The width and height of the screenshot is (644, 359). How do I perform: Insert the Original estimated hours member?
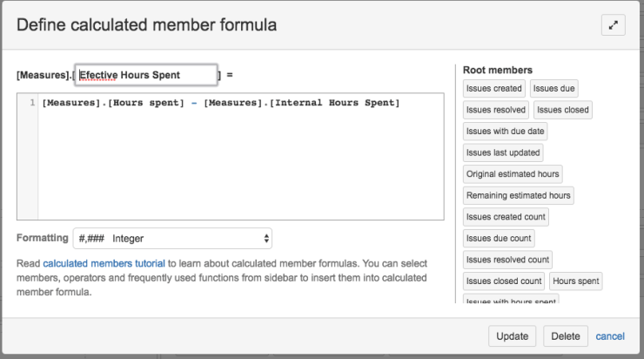pyautogui.click(x=513, y=174)
